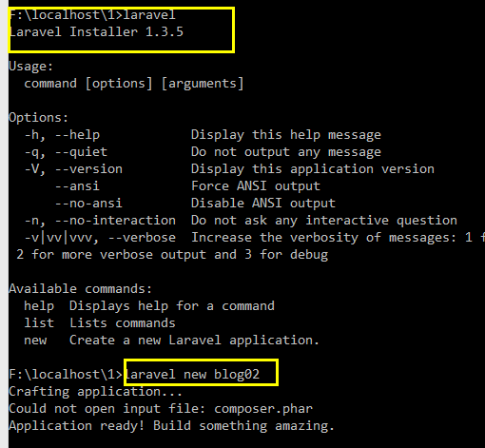Click the first 'F:\localhost\1>' prompt
Viewport: 485px width, 448px height.
click(x=66, y=14)
